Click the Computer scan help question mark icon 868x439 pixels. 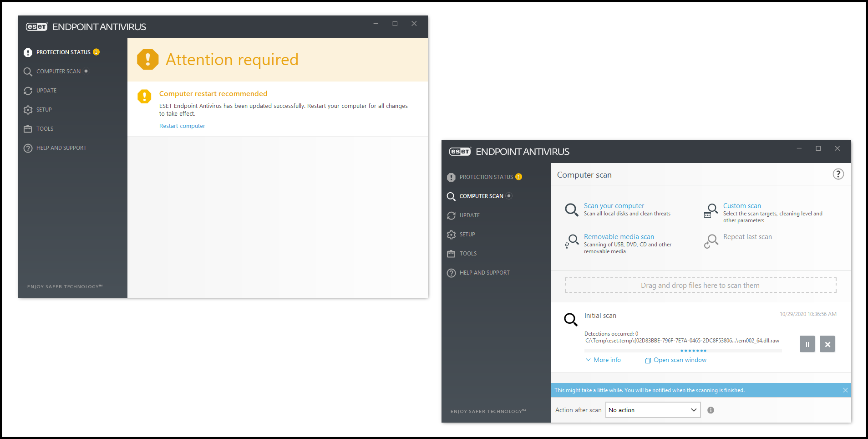point(838,174)
